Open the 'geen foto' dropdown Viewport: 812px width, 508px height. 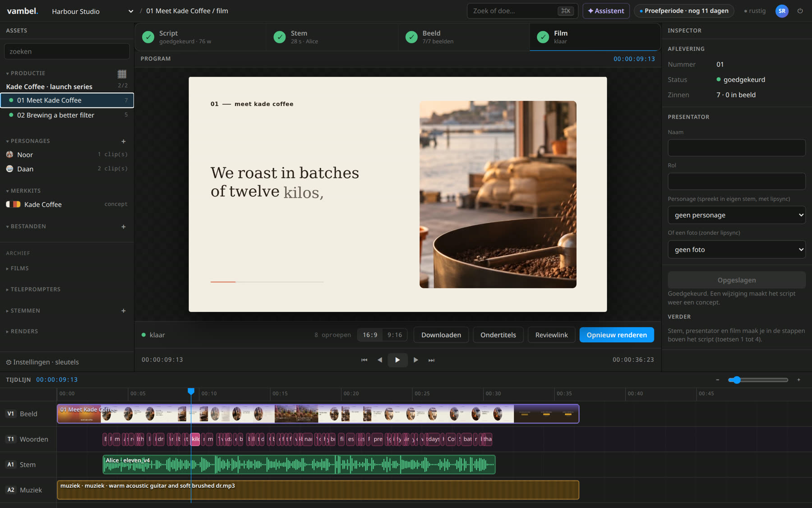coord(737,249)
